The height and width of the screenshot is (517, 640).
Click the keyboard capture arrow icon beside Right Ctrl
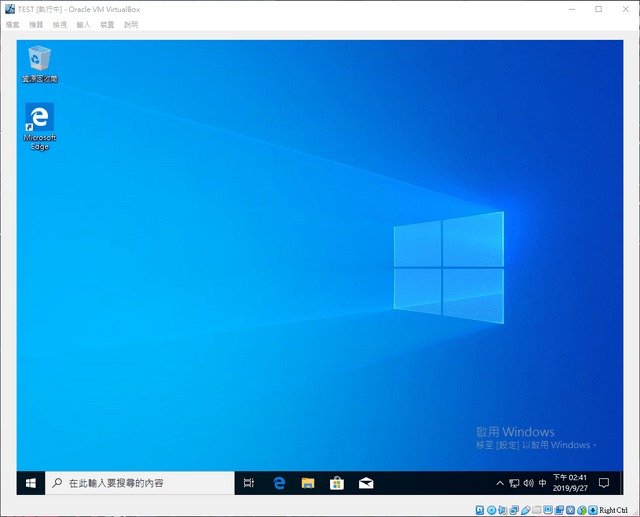593,510
